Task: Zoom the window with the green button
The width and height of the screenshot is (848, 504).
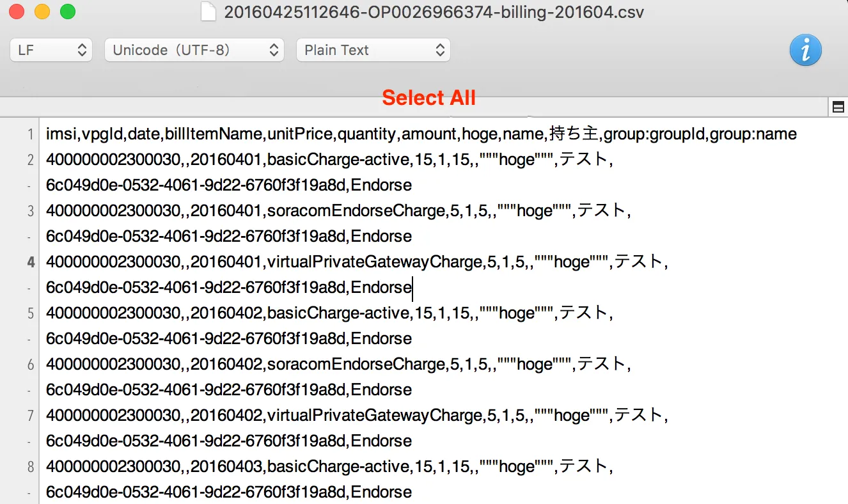Action: click(67, 12)
